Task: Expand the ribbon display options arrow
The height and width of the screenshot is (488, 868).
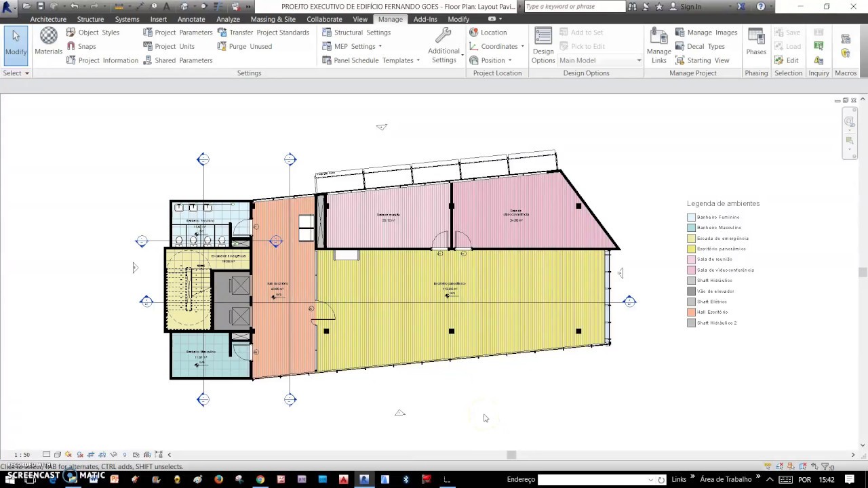Action: (500, 19)
